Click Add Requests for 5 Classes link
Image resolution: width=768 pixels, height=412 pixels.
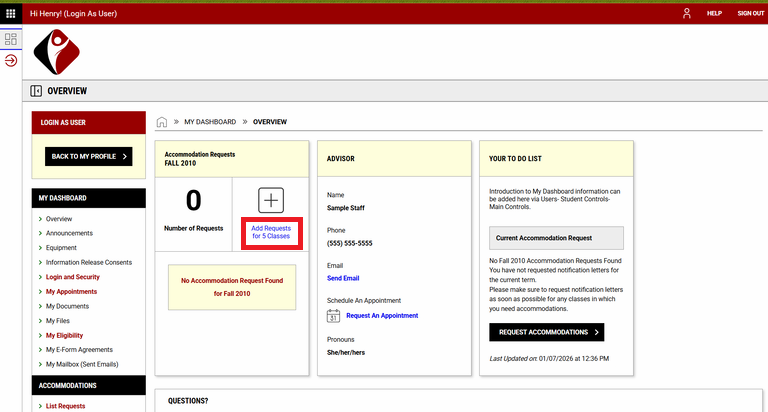[x=271, y=232]
